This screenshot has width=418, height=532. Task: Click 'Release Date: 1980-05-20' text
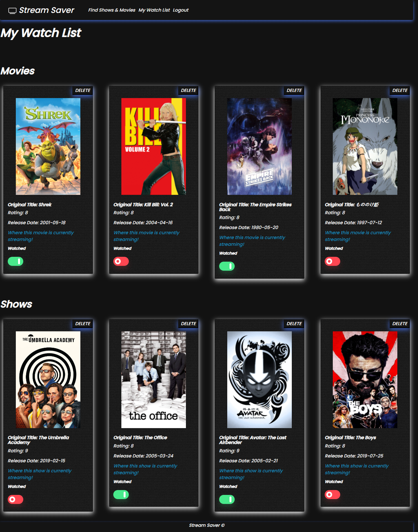coord(249,227)
